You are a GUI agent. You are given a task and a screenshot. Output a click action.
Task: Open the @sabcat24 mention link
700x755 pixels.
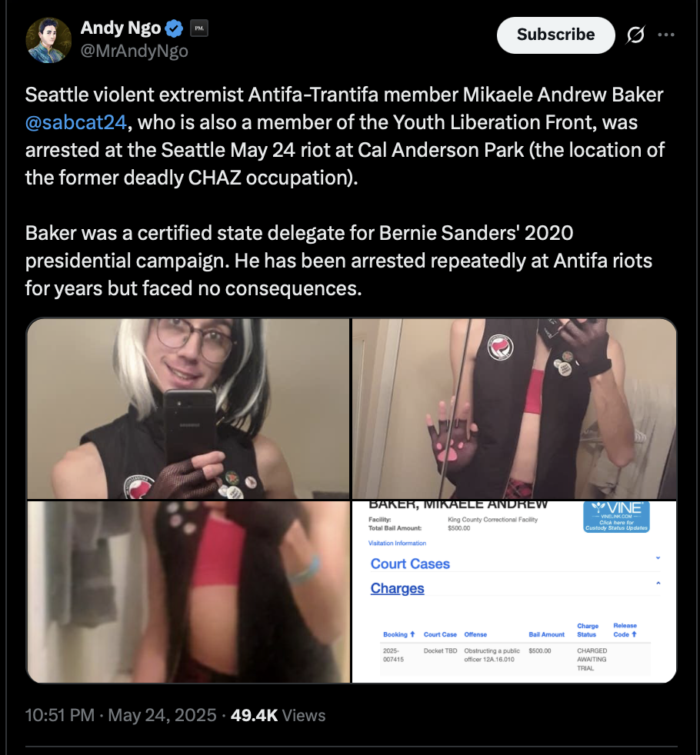[76, 122]
